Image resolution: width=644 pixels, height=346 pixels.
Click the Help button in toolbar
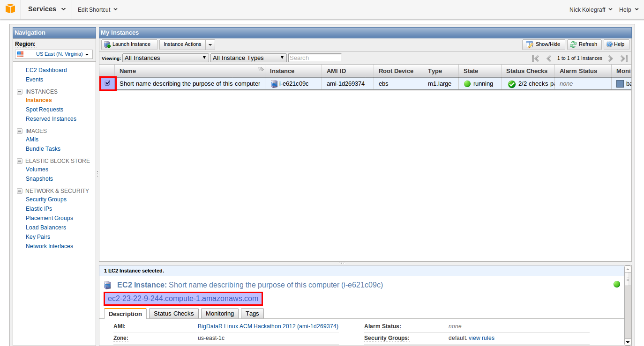coord(616,44)
